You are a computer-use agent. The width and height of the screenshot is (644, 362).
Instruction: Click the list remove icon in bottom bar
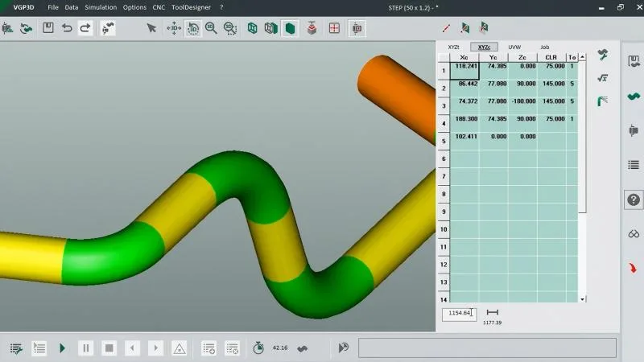[x=232, y=348]
